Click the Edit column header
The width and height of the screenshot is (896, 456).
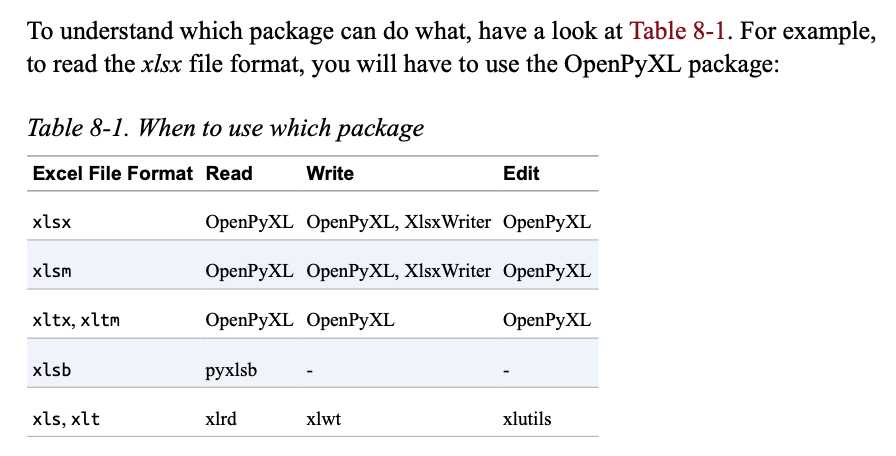pyautogui.click(x=521, y=173)
